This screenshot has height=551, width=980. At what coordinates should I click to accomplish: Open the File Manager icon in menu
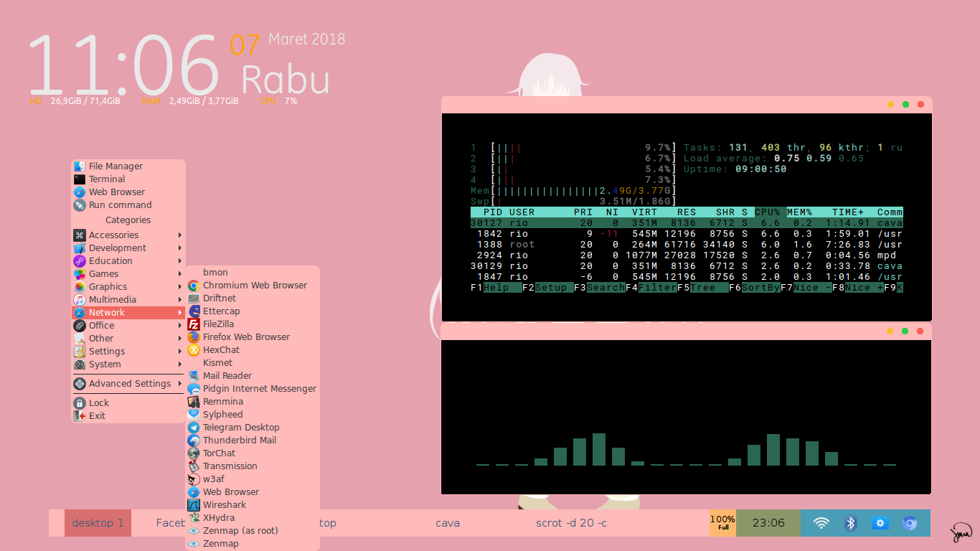80,166
